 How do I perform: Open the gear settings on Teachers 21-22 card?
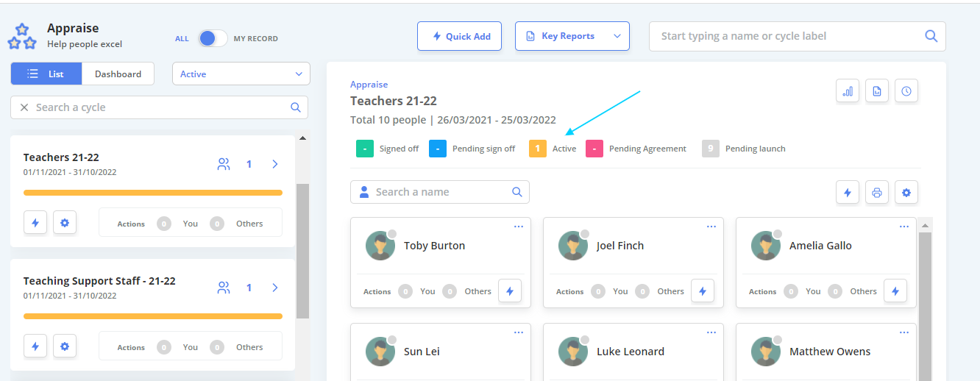(65, 222)
